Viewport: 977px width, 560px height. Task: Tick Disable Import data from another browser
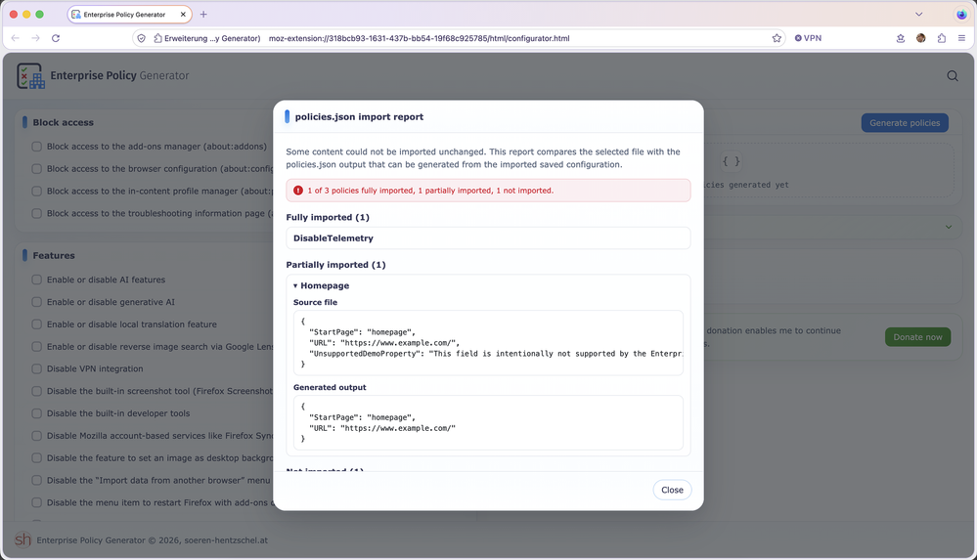pos(37,480)
